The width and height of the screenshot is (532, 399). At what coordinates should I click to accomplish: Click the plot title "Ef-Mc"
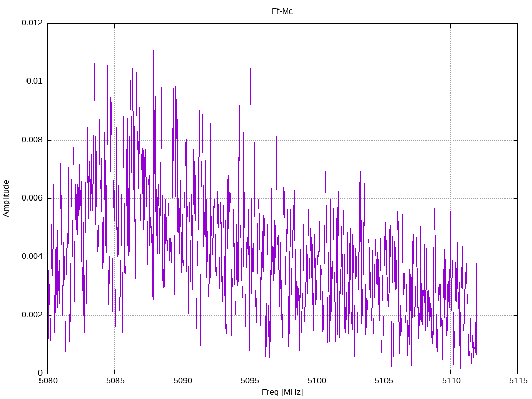(x=282, y=11)
